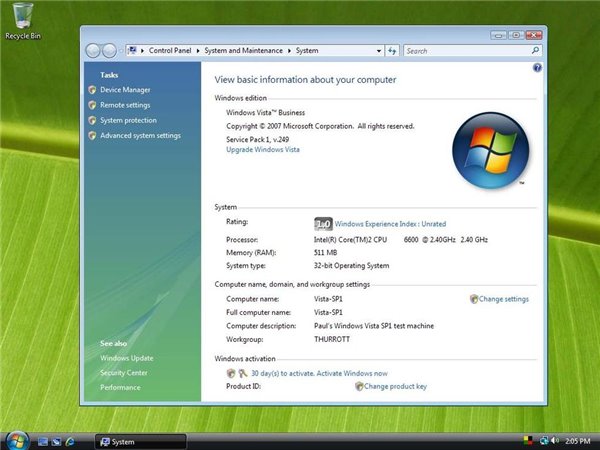Select the 32-bit Operating System value
The image size is (600, 450).
(352, 266)
